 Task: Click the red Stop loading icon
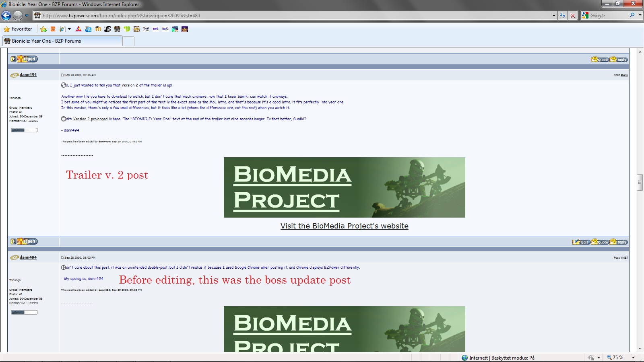click(x=573, y=16)
